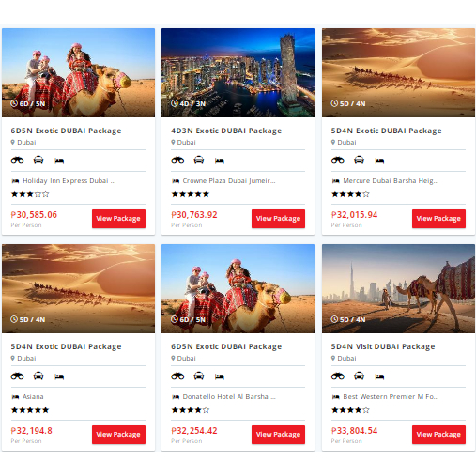View Package priced ₱33,804.54
The width and height of the screenshot is (476, 476).
click(438, 435)
